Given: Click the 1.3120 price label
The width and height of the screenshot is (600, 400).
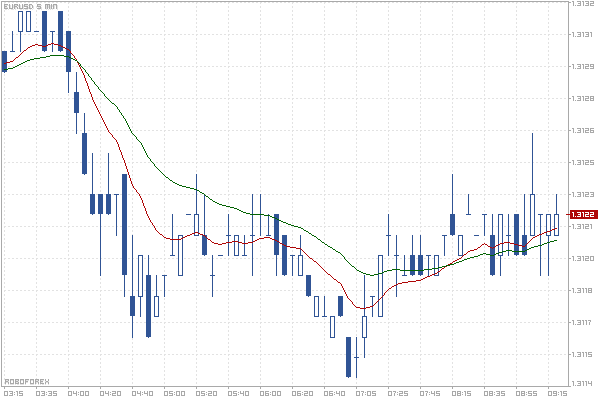Looking at the screenshot, I should coord(583,259).
